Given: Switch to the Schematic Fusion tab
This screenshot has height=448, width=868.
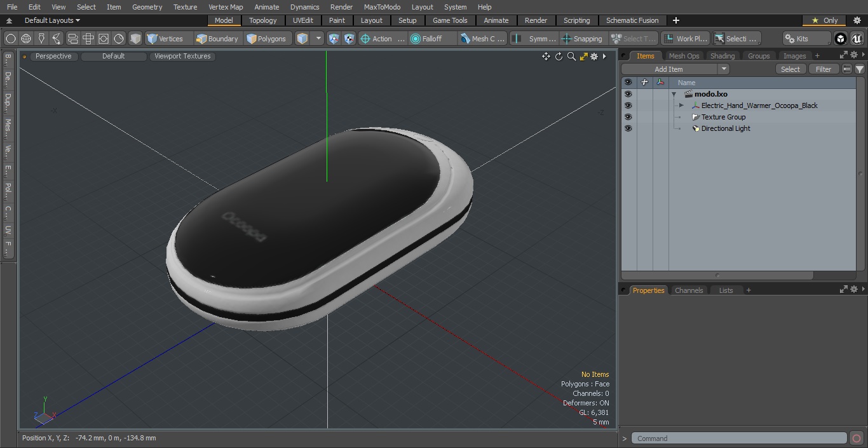Looking at the screenshot, I should coord(632,20).
